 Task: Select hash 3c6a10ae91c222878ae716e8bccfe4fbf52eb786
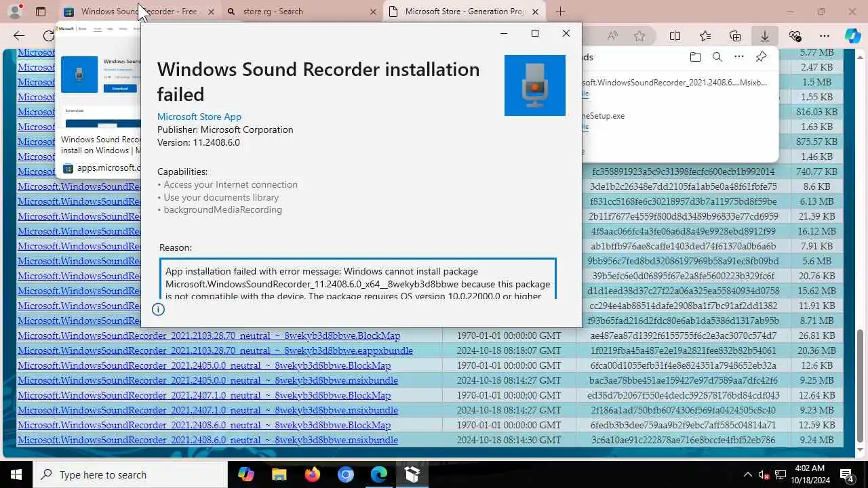click(683, 440)
